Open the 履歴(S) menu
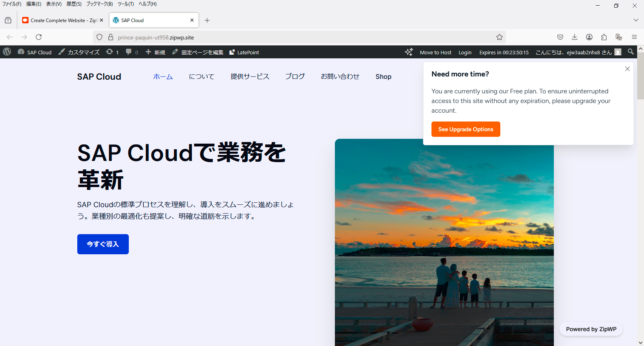The width and height of the screenshot is (644, 346). point(74,4)
